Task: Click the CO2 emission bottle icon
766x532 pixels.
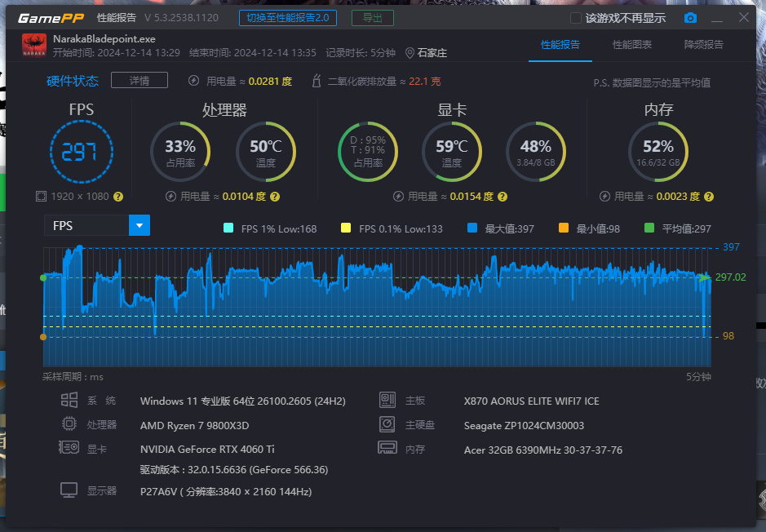Action: pyautogui.click(x=316, y=81)
